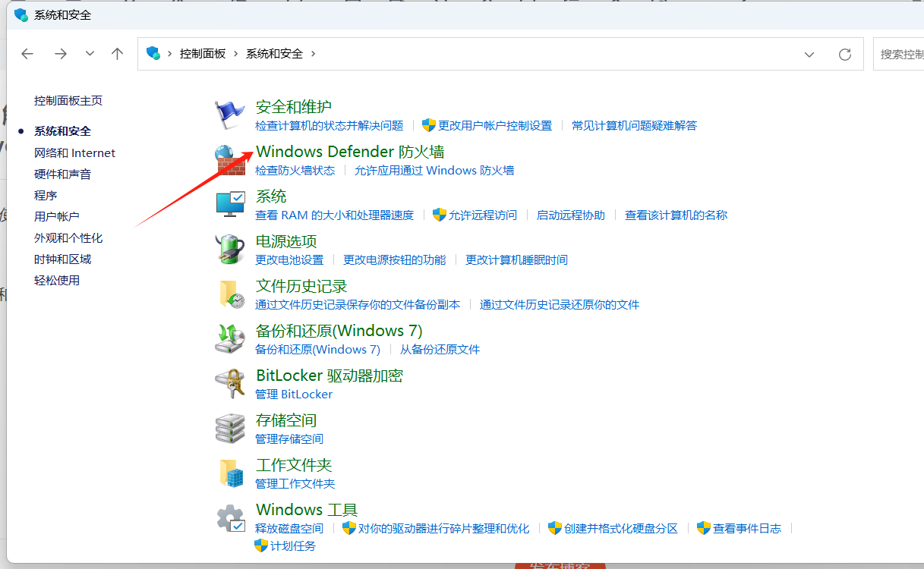Open the 文件历史记录 heading
The width and height of the screenshot is (924, 569).
pyautogui.click(x=301, y=286)
